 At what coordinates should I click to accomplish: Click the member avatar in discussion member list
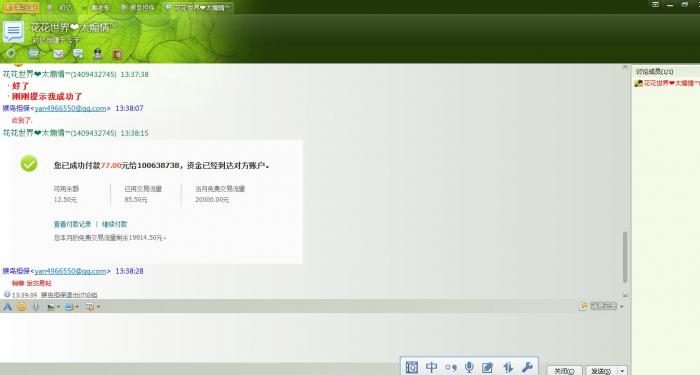639,83
